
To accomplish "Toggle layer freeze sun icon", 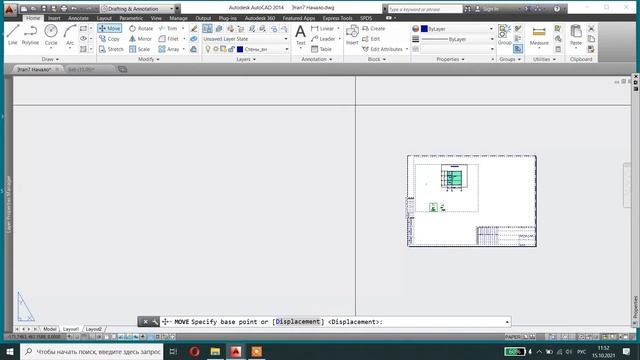I will (x=216, y=49).
